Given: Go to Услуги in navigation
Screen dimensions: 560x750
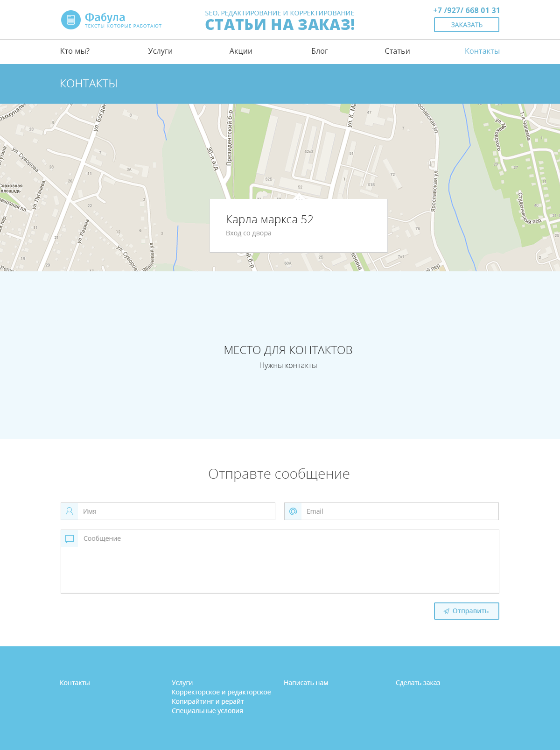Looking at the screenshot, I should point(160,51).
